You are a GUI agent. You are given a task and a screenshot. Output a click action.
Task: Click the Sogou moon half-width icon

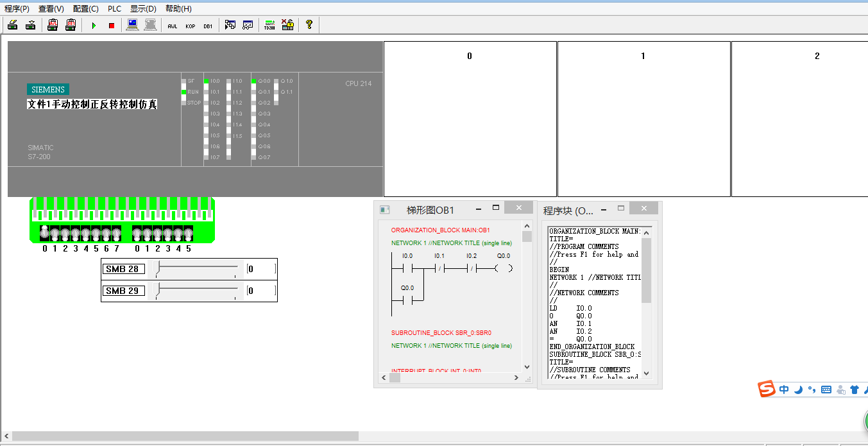tap(798, 390)
